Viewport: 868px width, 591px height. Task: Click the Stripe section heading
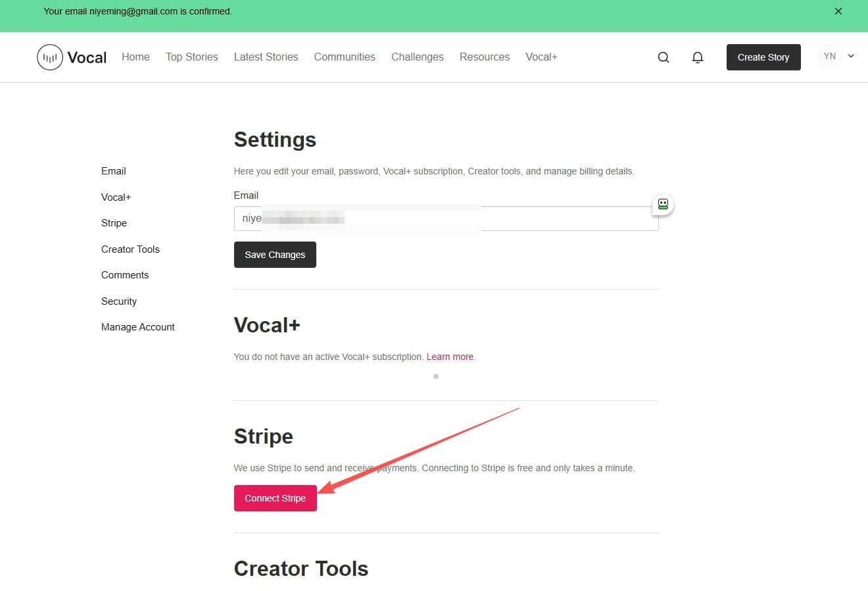264,436
